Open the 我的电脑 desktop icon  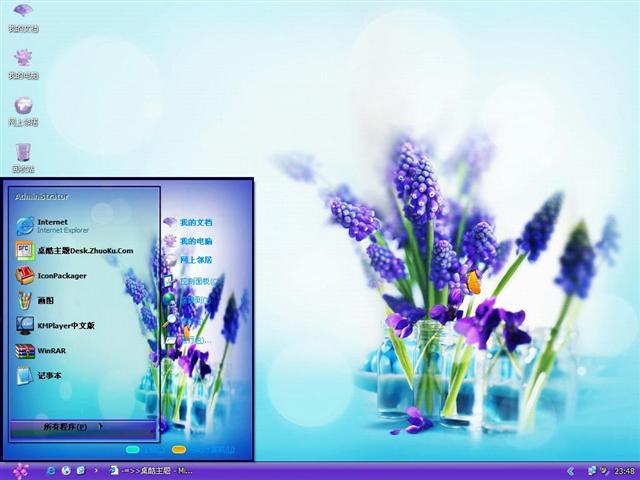click(x=23, y=64)
